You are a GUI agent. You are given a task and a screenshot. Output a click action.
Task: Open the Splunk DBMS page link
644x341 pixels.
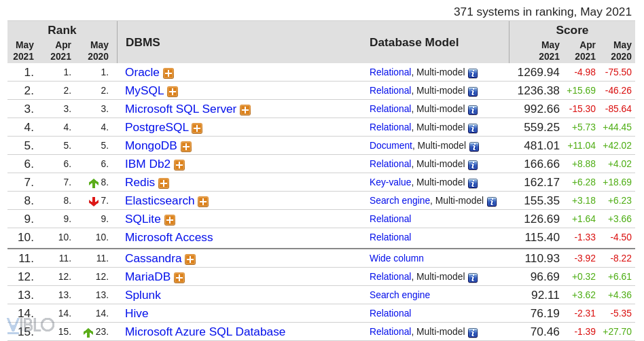click(x=143, y=295)
